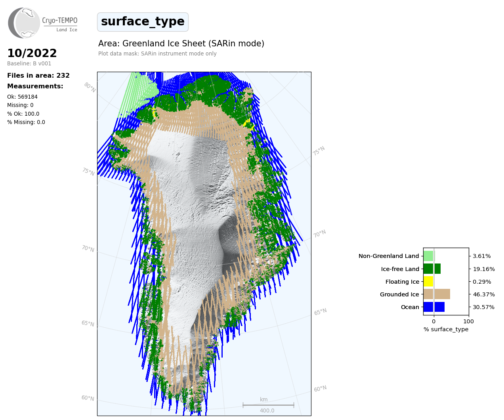
Task: Select the Plot data mask subtitle
Action: [x=157, y=54]
